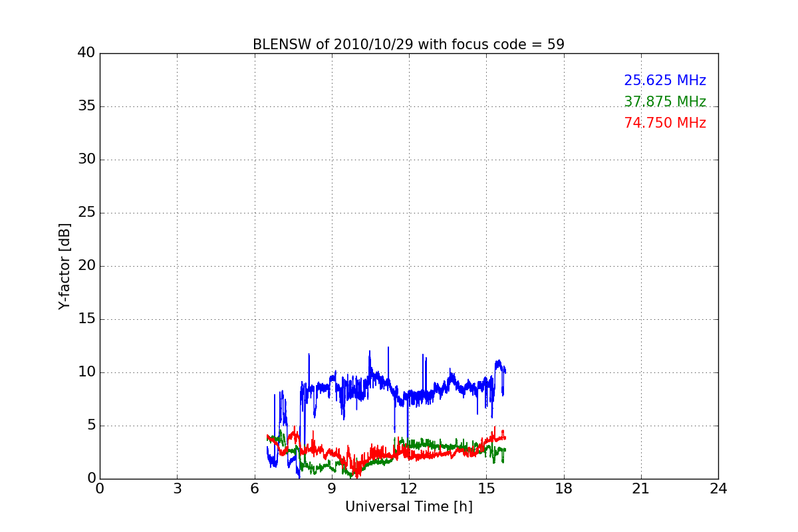Click x-axis tick label '9'
This screenshot has height=532, width=798.
332,489
